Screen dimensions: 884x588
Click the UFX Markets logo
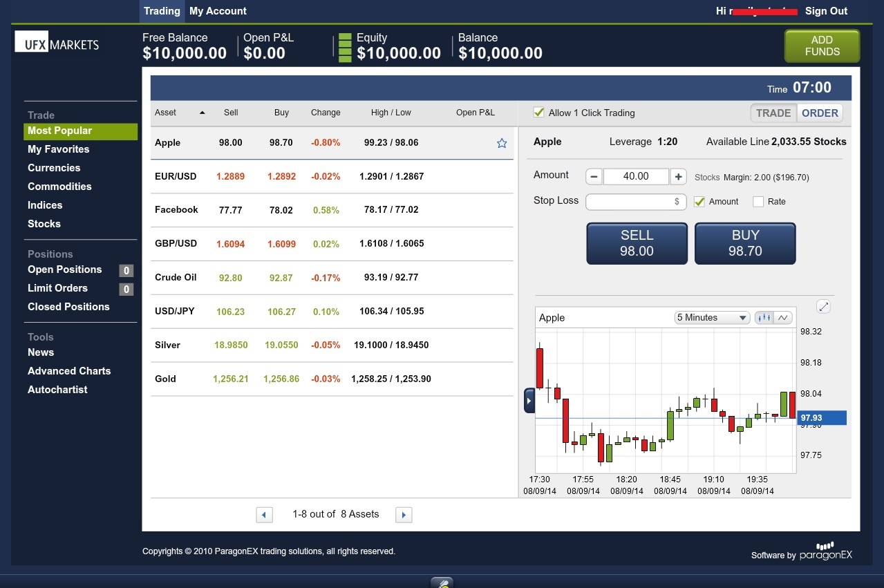pos(57,41)
